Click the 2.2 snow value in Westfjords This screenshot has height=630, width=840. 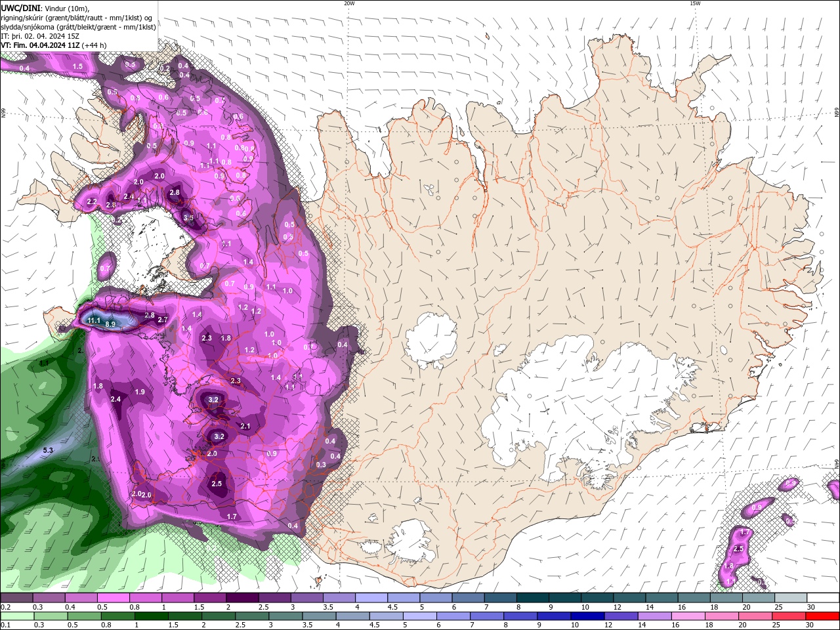pos(92,201)
